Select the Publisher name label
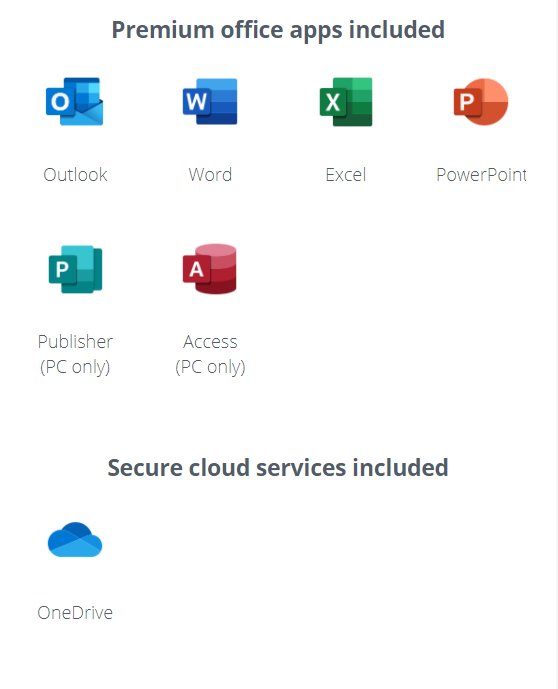The width and height of the screenshot is (558, 689). (x=75, y=342)
